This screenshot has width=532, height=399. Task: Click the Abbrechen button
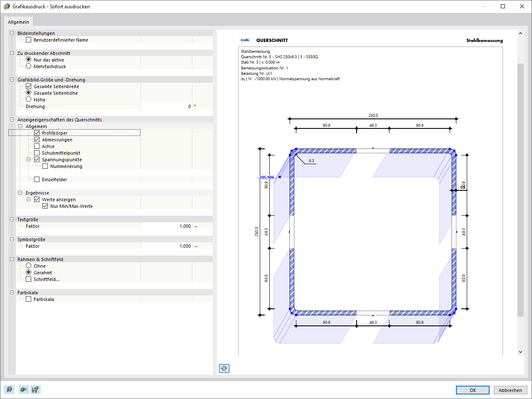[x=510, y=390]
